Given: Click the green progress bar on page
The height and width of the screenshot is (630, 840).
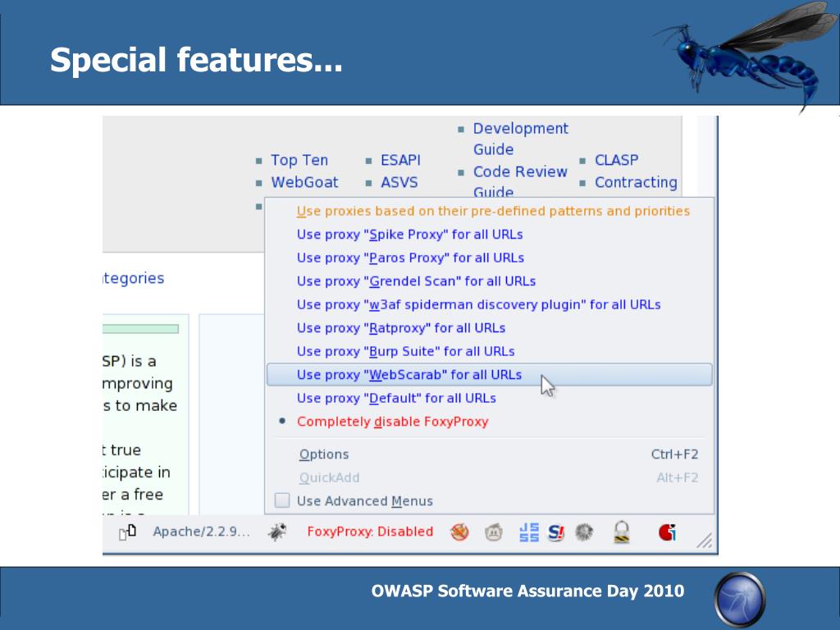Looking at the screenshot, I should [140, 329].
